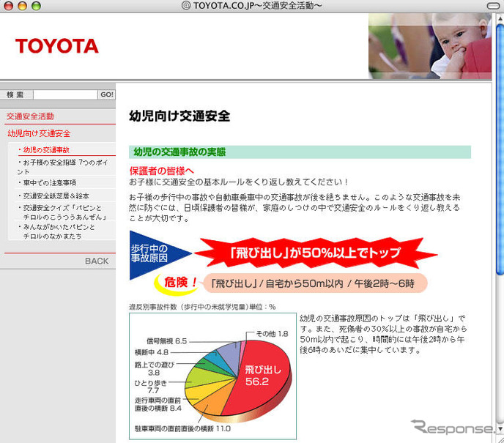
Task: Click the baby photo banner
Action: click(430, 46)
